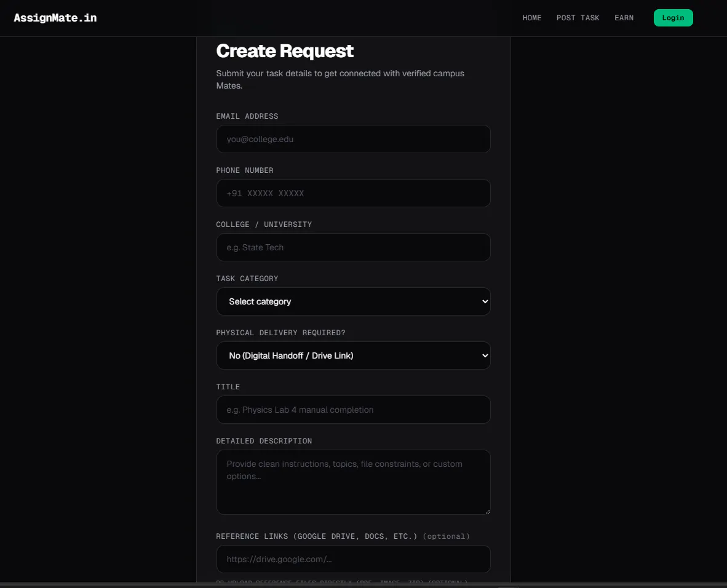Screen dimensions: 727x588
Task: Select the TASK CATEGORY label
Action: (x=247, y=279)
